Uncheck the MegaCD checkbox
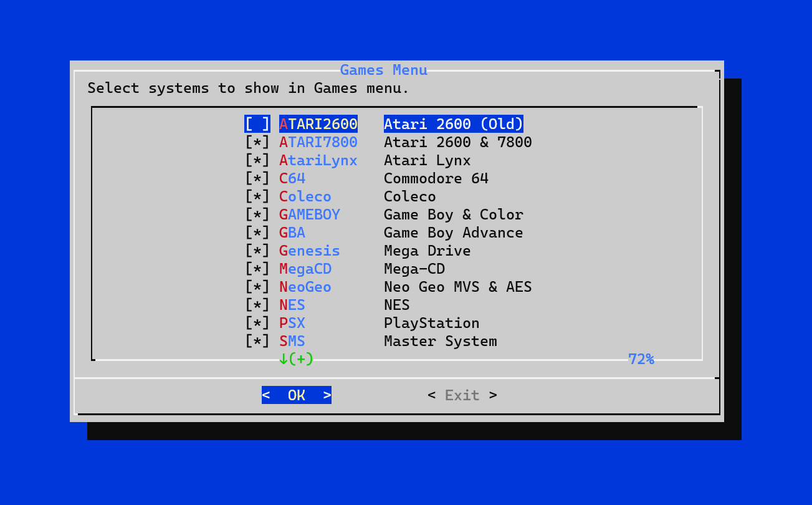 257,269
